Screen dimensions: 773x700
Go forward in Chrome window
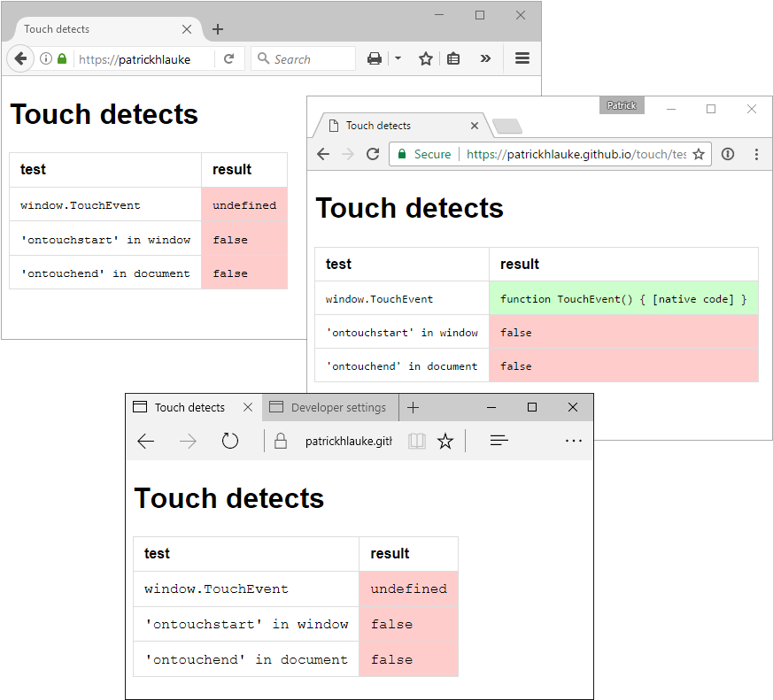pos(348,154)
